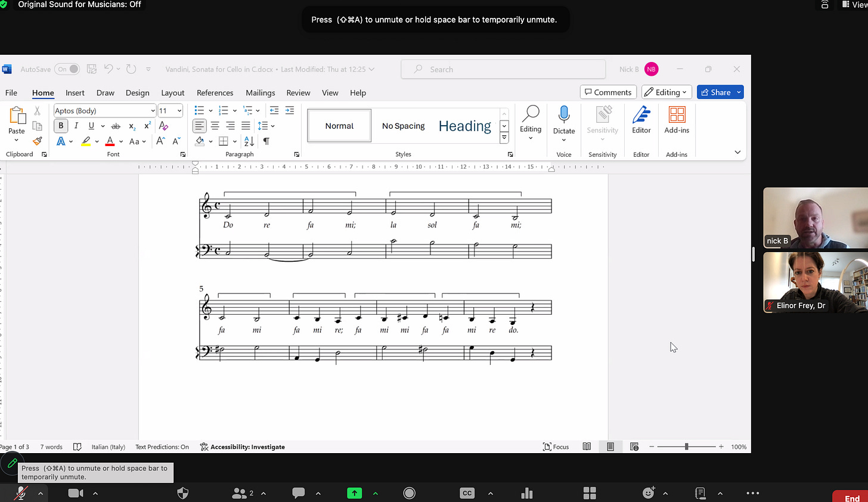Toggle closed captions CC button
868x502 pixels.
(467, 493)
